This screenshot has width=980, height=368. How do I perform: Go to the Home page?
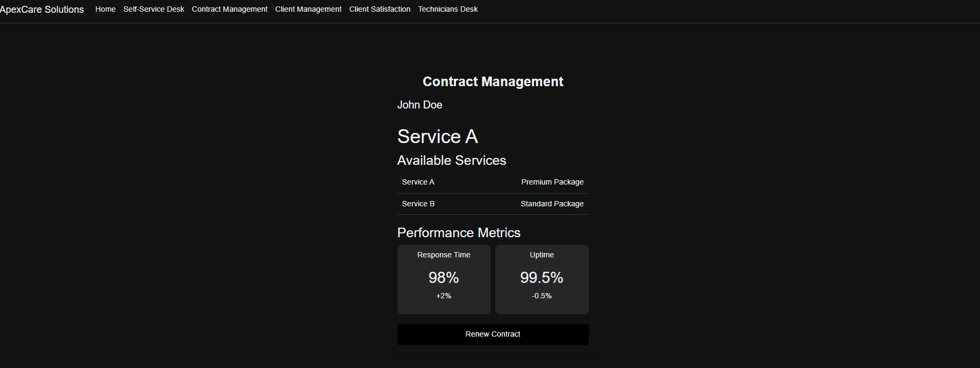pyautogui.click(x=105, y=9)
